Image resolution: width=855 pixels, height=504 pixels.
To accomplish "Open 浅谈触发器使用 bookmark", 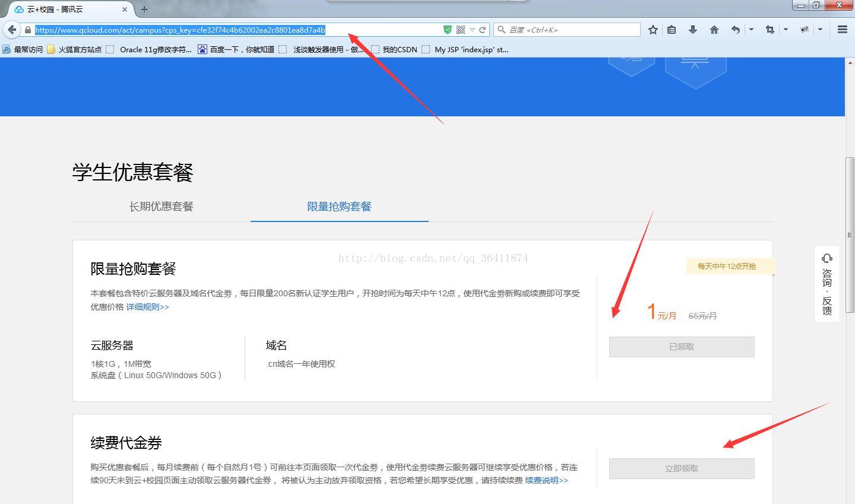I will [321, 50].
